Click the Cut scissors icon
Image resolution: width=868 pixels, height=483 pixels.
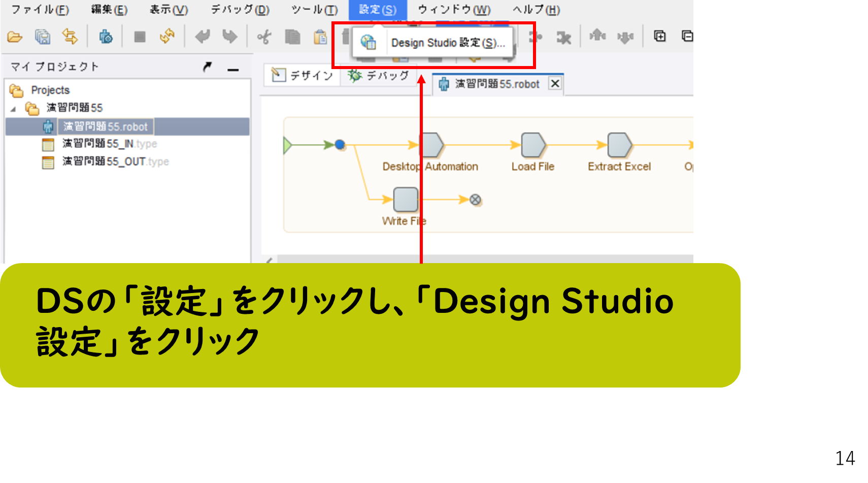click(264, 37)
